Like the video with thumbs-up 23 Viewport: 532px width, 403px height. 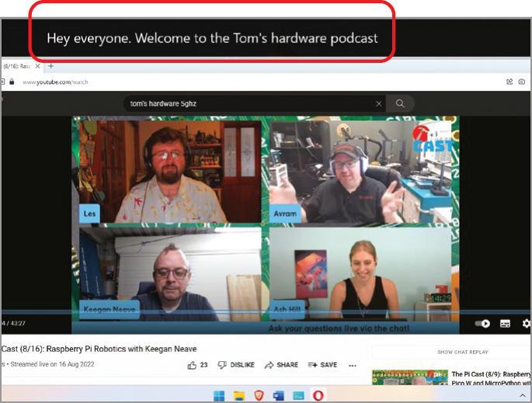pyautogui.click(x=197, y=365)
